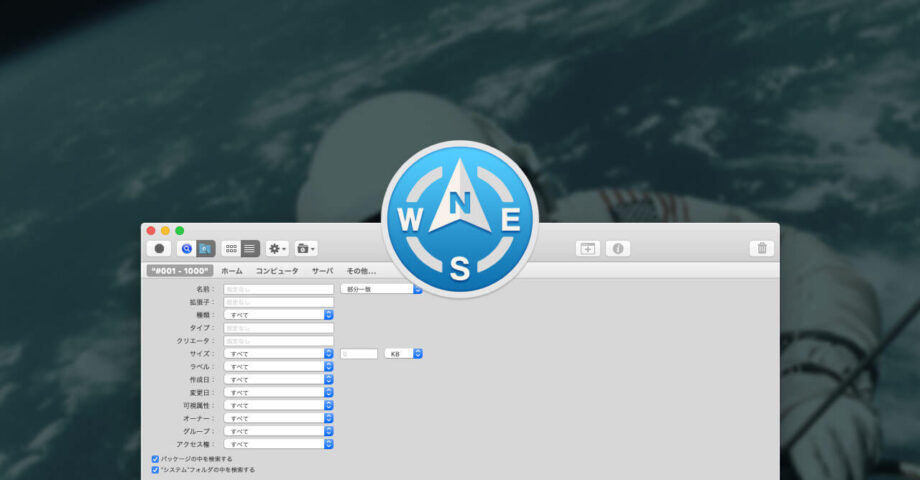The image size is (920, 480).
Task: Click the 名前 text input field
Action: (278, 289)
